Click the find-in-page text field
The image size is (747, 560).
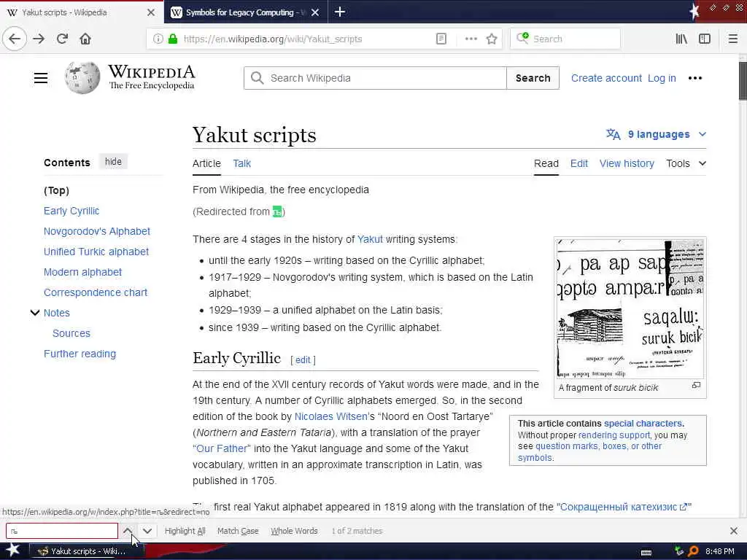pos(62,531)
